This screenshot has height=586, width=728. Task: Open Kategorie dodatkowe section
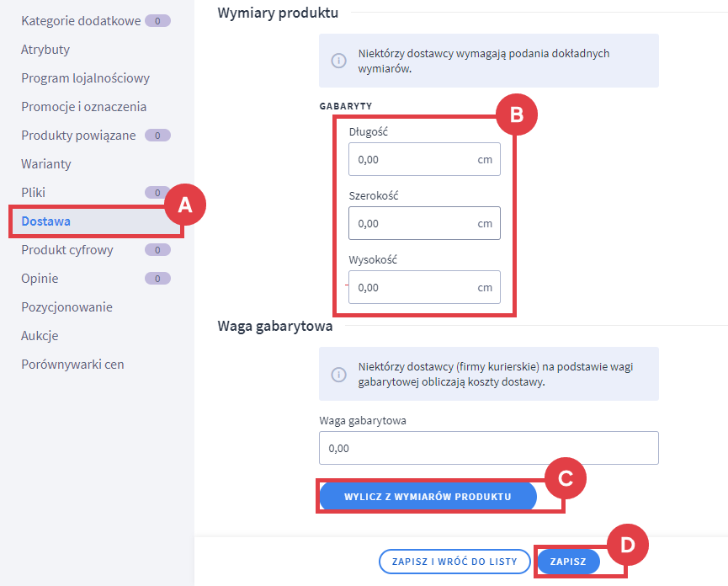81,21
